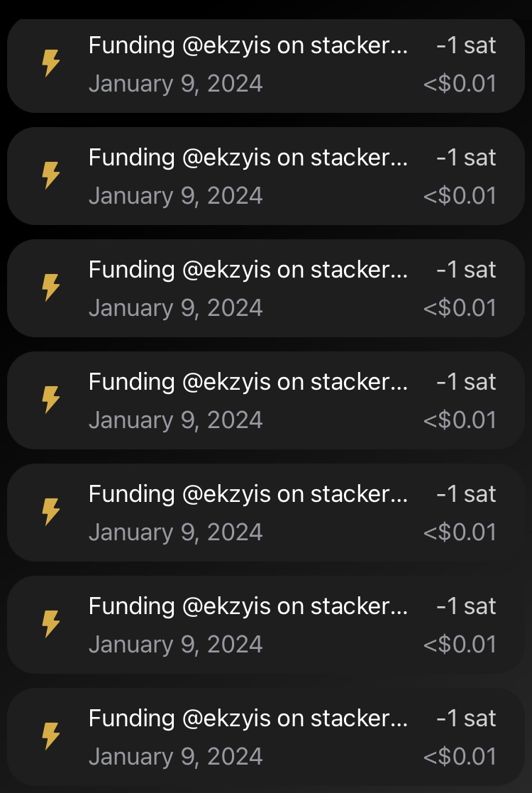Click the "-1 sat" amount in the top row
Viewport: 532px width, 793px height.
pyautogui.click(x=466, y=45)
